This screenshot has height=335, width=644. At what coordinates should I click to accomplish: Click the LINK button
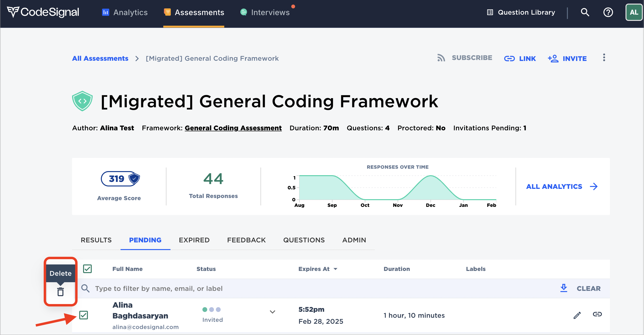point(520,59)
